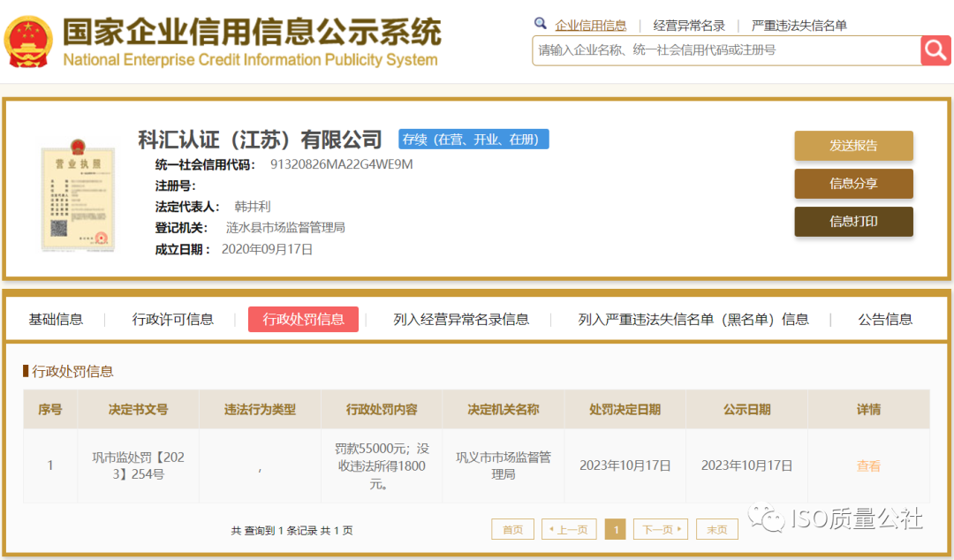The width and height of the screenshot is (954, 560).
Task: Select the 企业信用信息 search category
Action: (590, 26)
